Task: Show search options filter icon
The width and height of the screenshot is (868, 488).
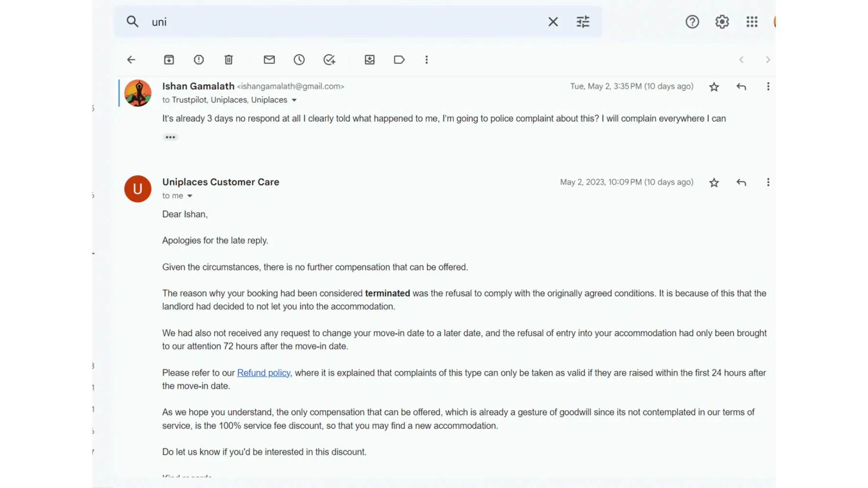Action: (x=583, y=21)
